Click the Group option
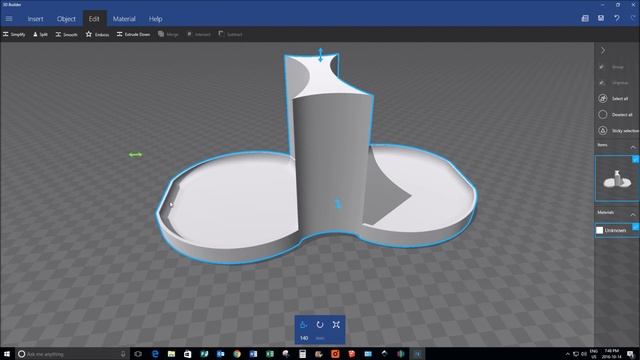This screenshot has width=640, height=360. click(x=611, y=67)
